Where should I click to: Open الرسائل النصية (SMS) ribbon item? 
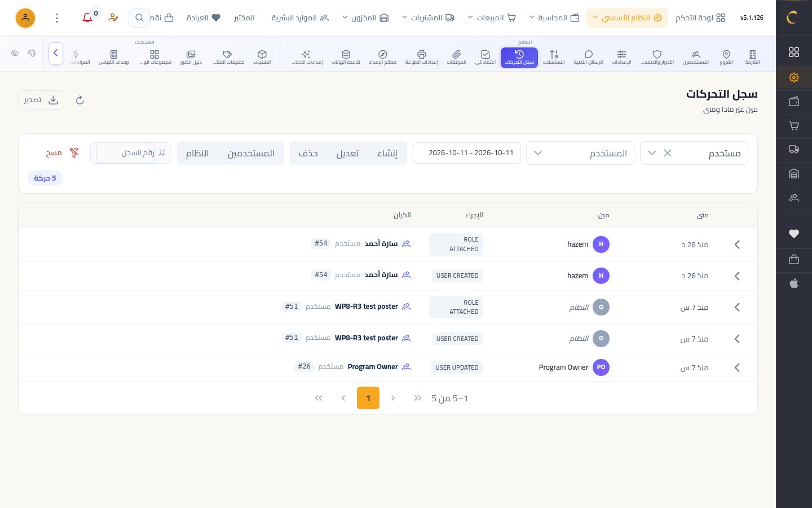588,57
